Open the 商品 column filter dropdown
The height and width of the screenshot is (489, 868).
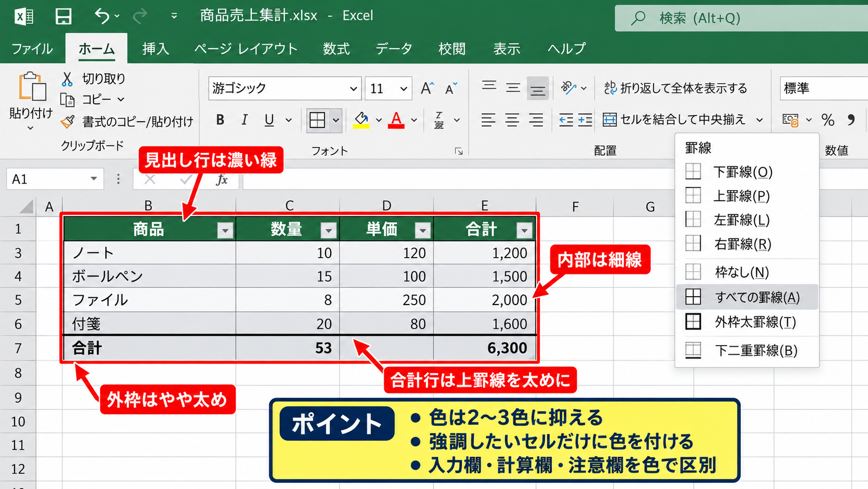tap(225, 230)
